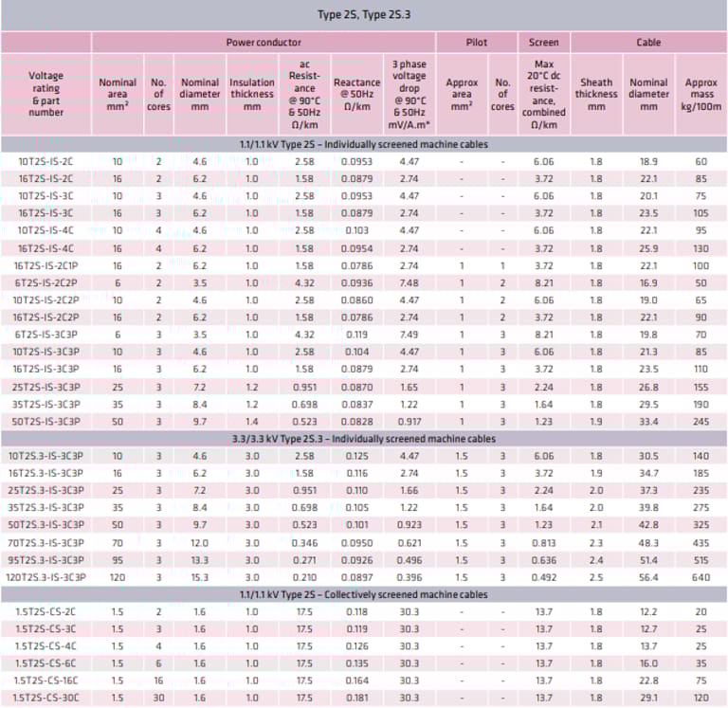This screenshot has width=728, height=708.
Task: Select part number 120T2S.3-IS-3C3P
Action: (x=45, y=576)
